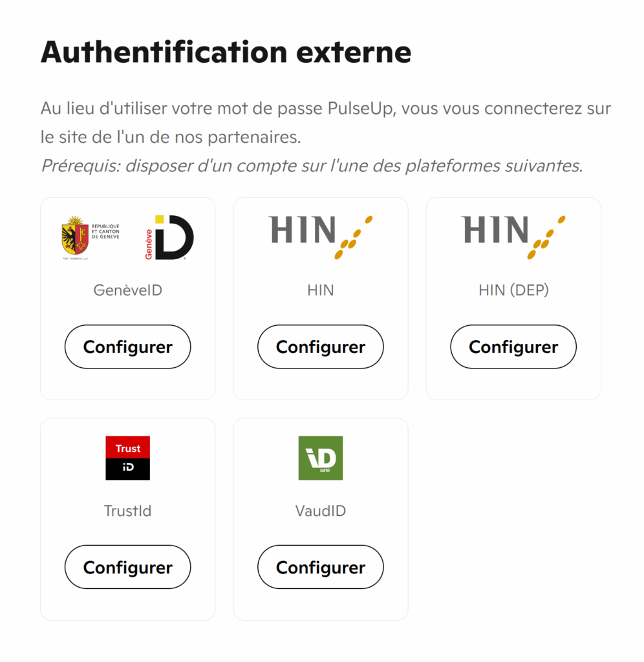Click the GenèveID provider name label

128,290
